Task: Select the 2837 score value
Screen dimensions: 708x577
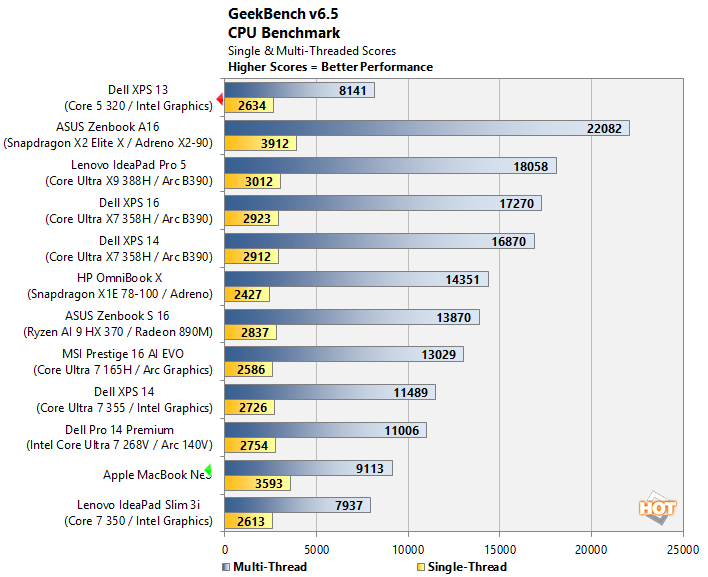Action: click(x=255, y=333)
